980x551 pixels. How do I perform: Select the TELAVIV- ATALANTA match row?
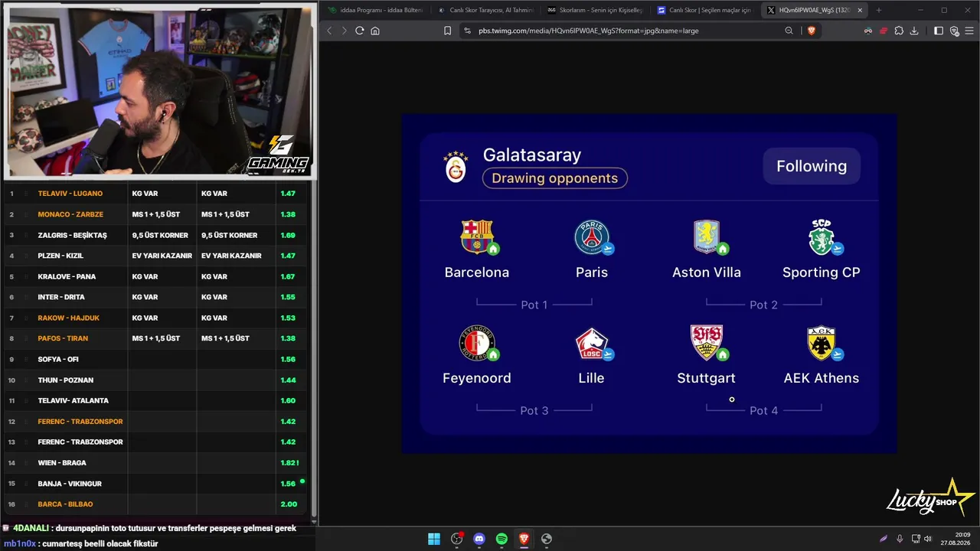[x=155, y=400]
